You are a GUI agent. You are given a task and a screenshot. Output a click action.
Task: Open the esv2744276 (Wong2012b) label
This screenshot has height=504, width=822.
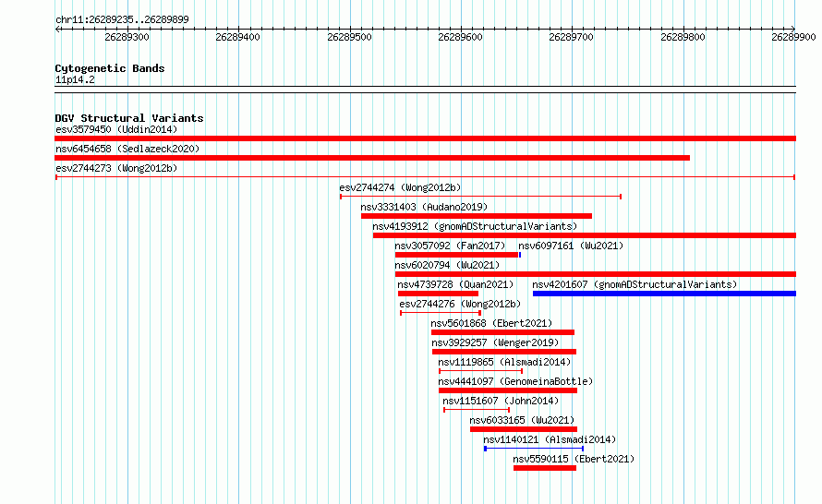[460, 304]
